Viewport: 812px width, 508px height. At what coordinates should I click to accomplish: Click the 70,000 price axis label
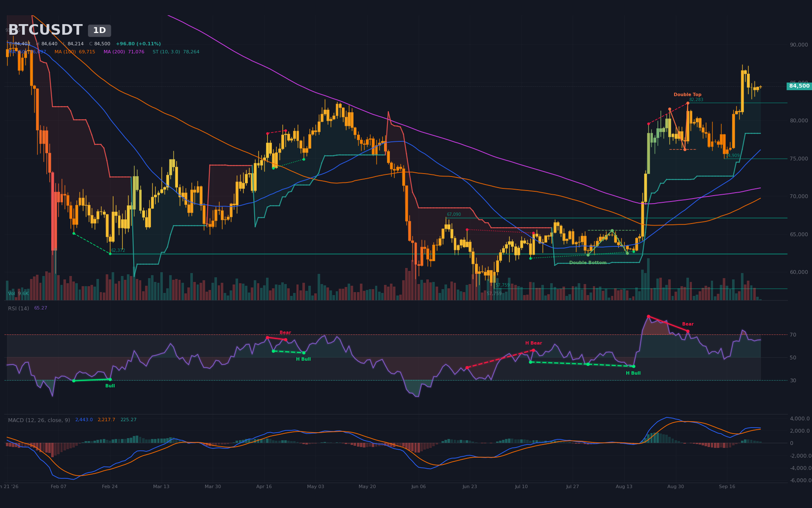[799, 197]
